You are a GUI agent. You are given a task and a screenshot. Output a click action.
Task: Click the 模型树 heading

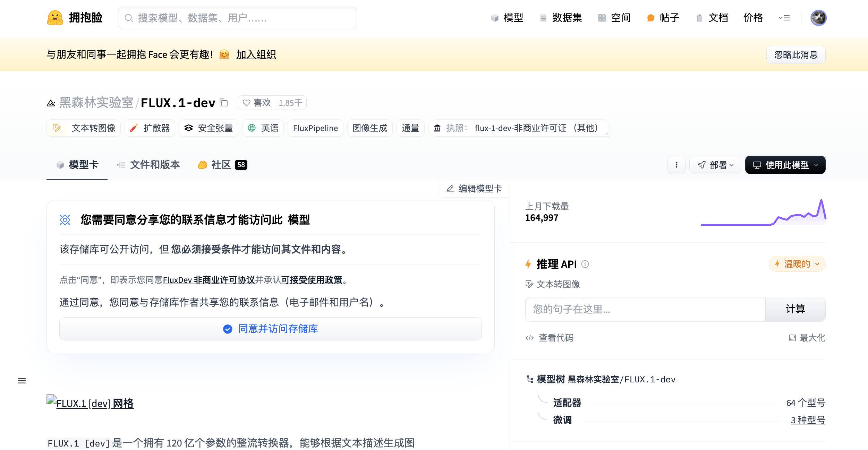point(551,380)
